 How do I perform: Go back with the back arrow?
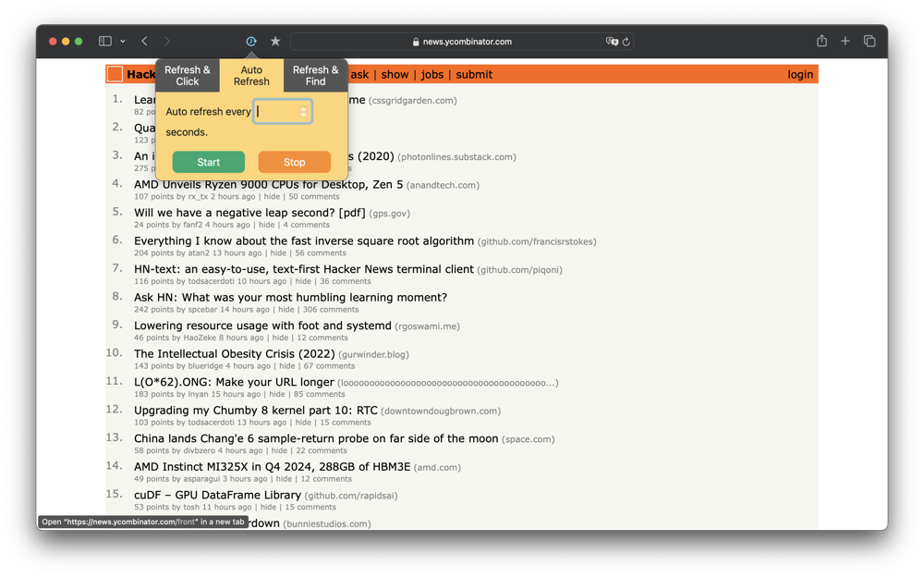click(x=144, y=42)
